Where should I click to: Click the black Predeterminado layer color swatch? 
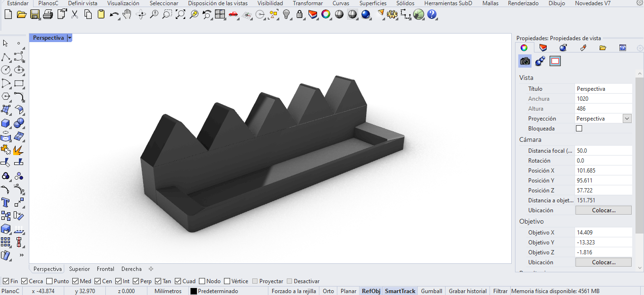tap(194, 291)
